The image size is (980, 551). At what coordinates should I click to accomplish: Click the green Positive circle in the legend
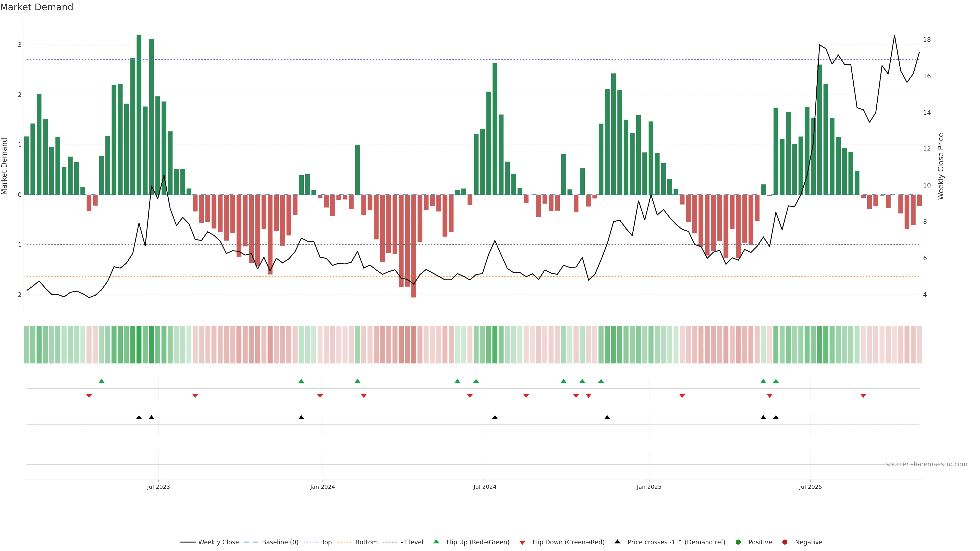pyautogui.click(x=738, y=542)
